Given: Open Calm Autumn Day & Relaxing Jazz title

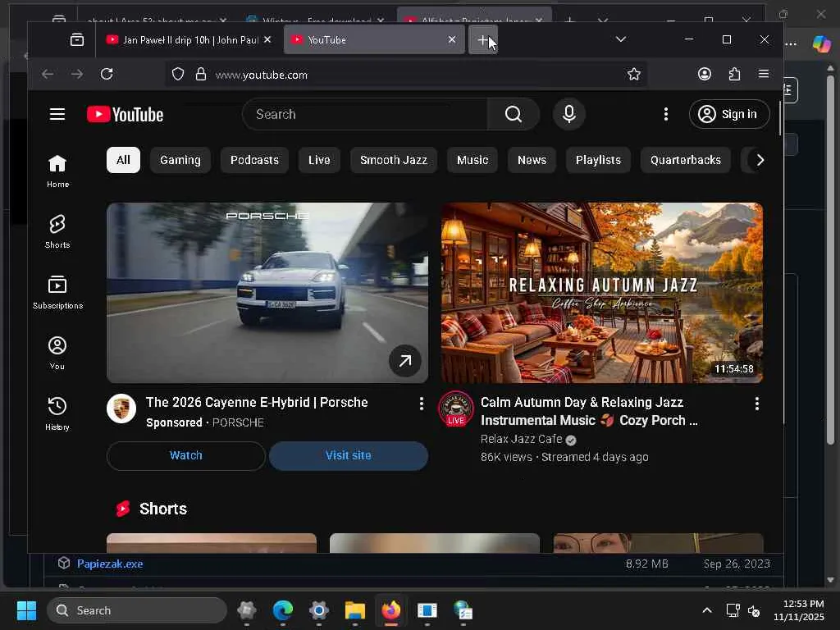Looking at the screenshot, I should pyautogui.click(x=589, y=412).
